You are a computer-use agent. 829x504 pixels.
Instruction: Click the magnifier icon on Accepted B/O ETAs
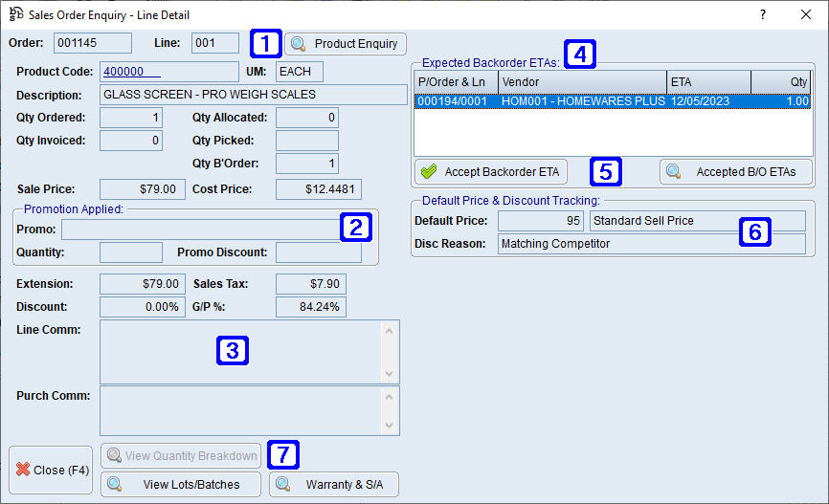(x=674, y=172)
